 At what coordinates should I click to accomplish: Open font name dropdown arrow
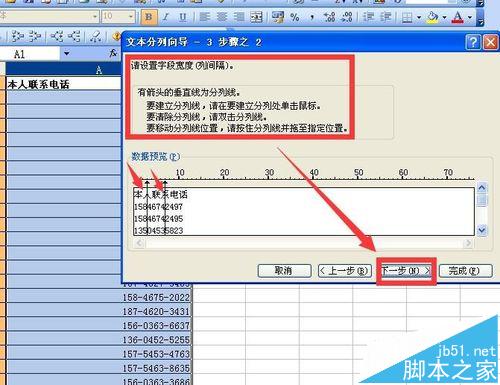point(95,16)
